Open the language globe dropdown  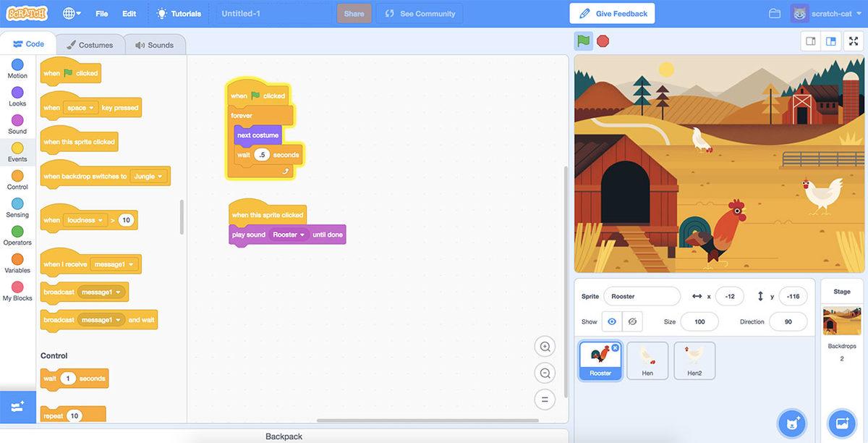[72, 14]
